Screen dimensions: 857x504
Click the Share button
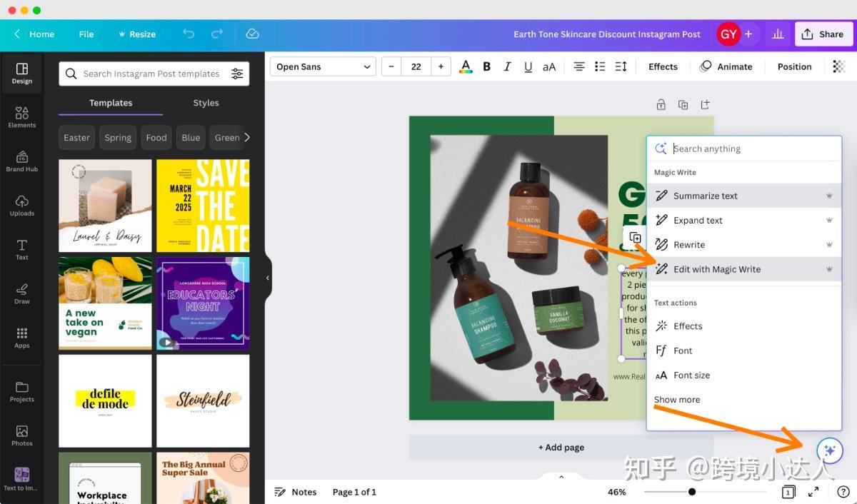click(823, 34)
